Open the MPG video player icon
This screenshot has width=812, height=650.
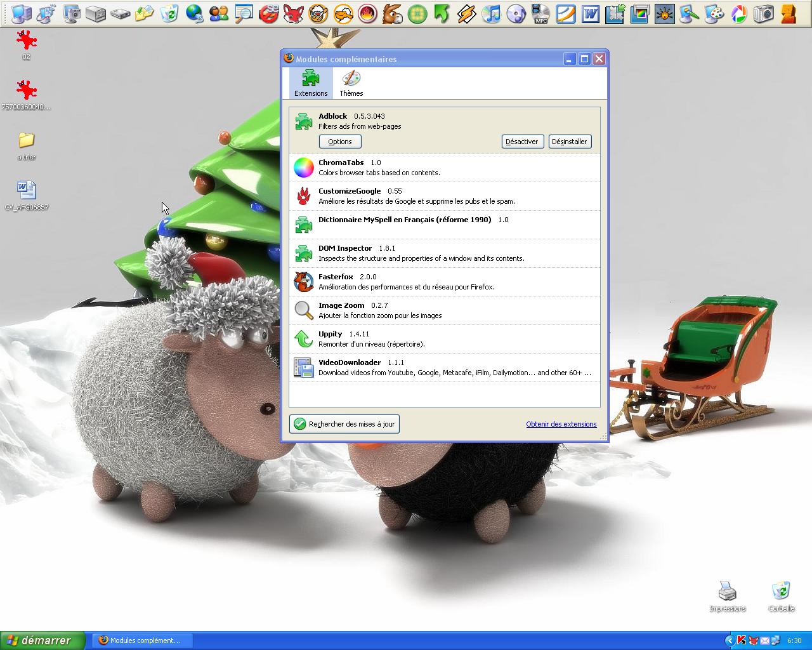(x=540, y=13)
